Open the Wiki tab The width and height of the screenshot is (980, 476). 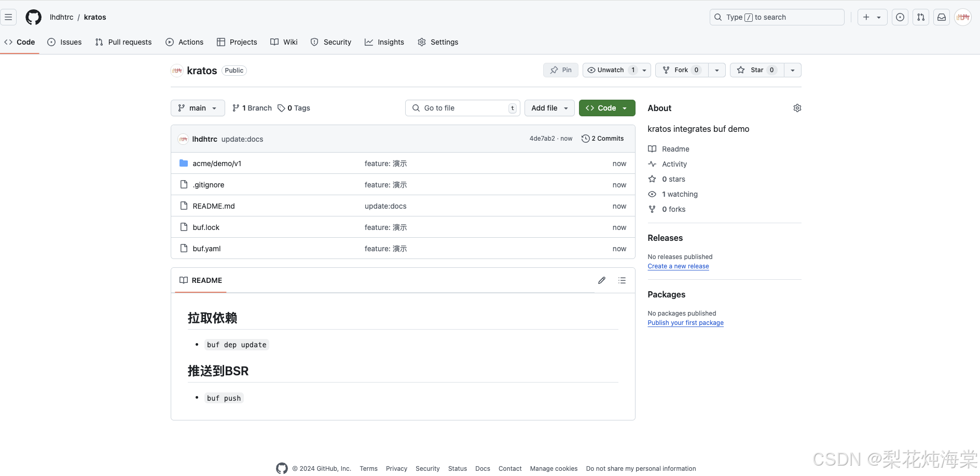click(284, 42)
